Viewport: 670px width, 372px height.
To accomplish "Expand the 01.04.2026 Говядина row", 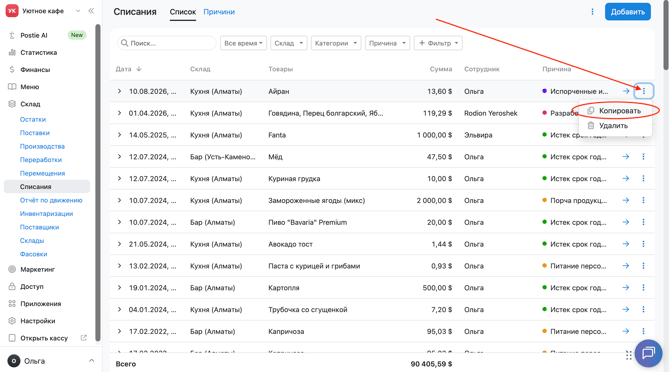I will point(120,113).
